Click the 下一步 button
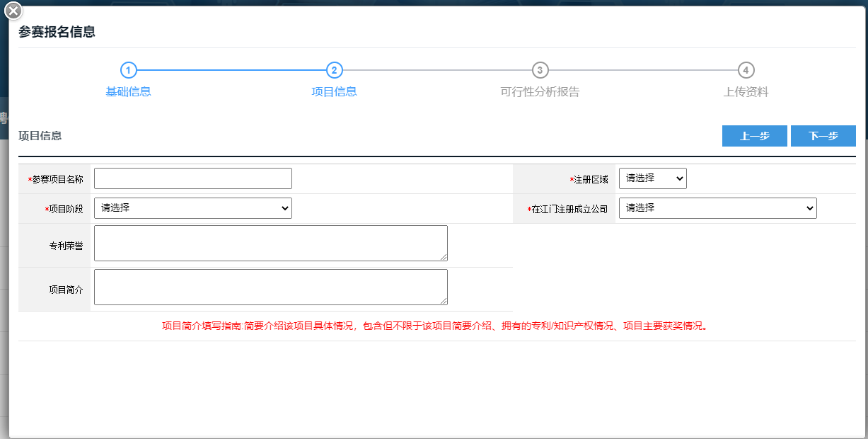Viewport: 868px width, 439px height. coord(823,136)
